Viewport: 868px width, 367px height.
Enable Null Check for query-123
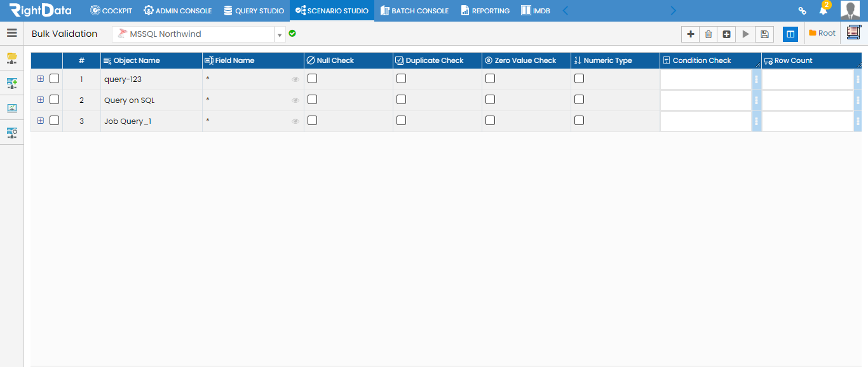coord(313,79)
